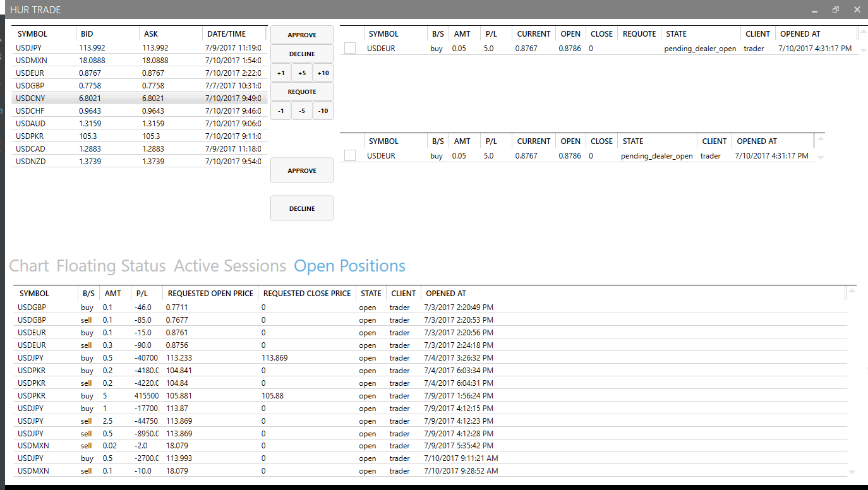Click the CURRENT column header in upper pending table
This screenshot has height=490, width=868.
point(534,34)
